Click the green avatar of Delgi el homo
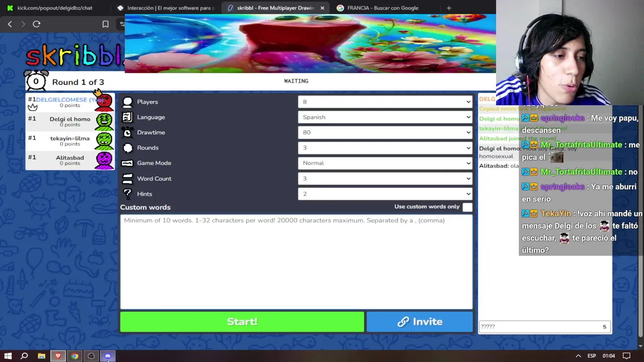Viewport: 644px width, 362px height. [x=104, y=122]
